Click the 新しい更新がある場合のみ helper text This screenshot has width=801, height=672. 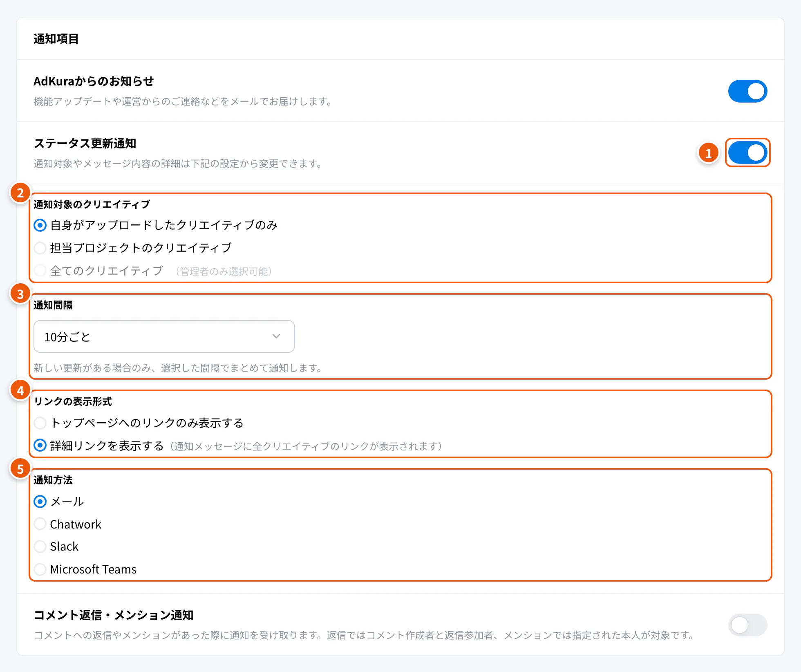click(x=178, y=368)
